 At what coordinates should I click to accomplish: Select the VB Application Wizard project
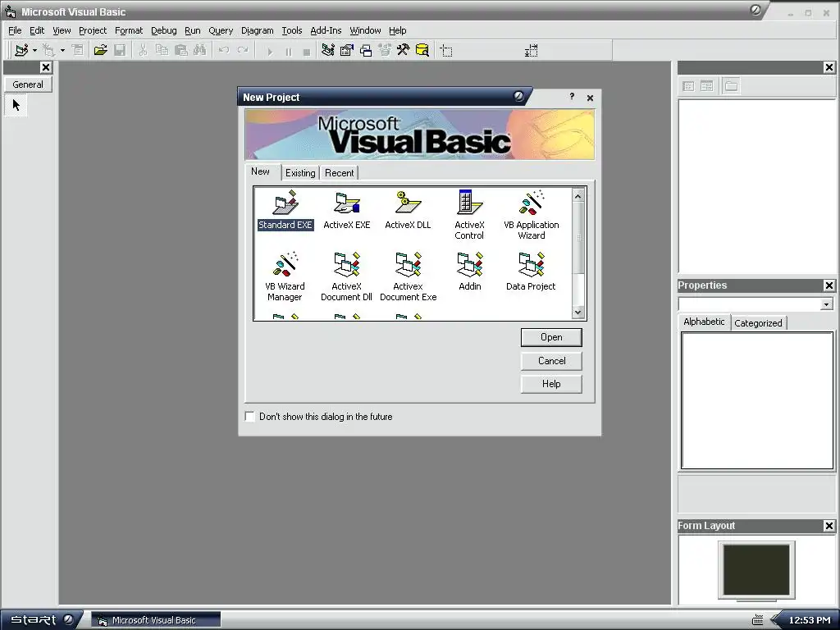point(531,215)
